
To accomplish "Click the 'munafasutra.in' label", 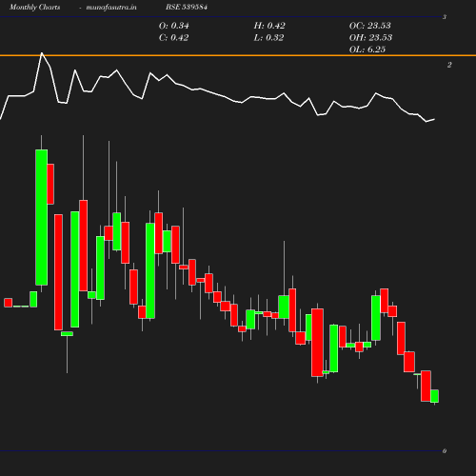I will coord(111,7).
